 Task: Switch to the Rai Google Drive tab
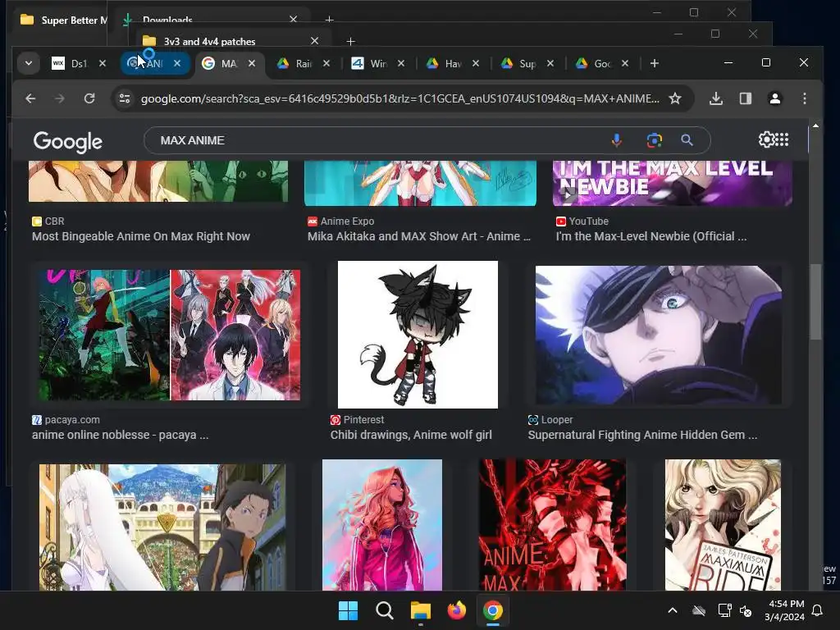pyautogui.click(x=295, y=63)
